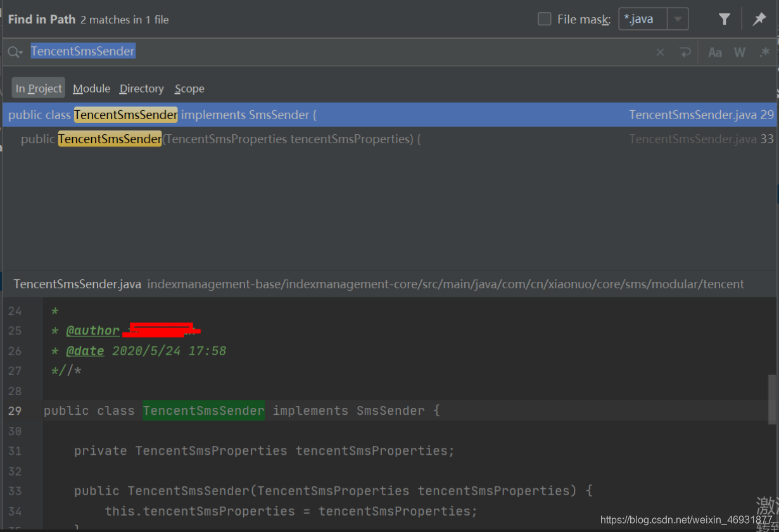Switch to the In Project scope tab

coord(39,88)
